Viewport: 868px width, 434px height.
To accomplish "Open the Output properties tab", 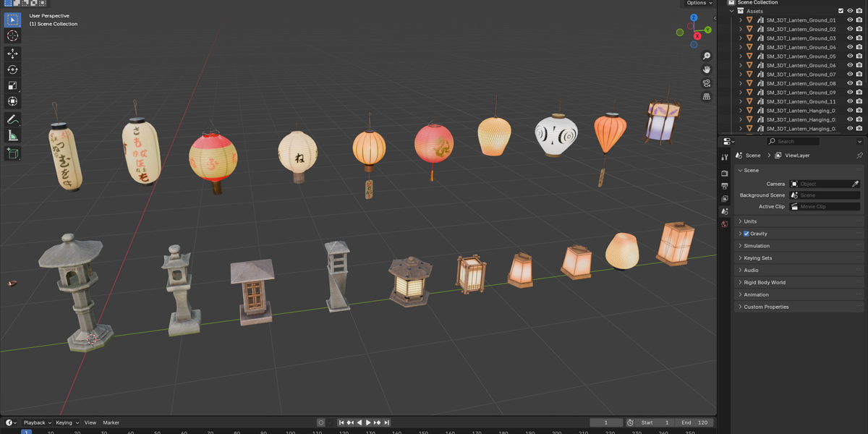I will click(725, 186).
